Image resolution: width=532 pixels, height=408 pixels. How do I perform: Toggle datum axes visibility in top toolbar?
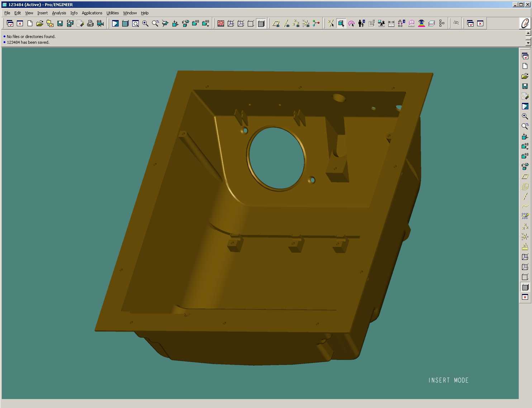286,24
